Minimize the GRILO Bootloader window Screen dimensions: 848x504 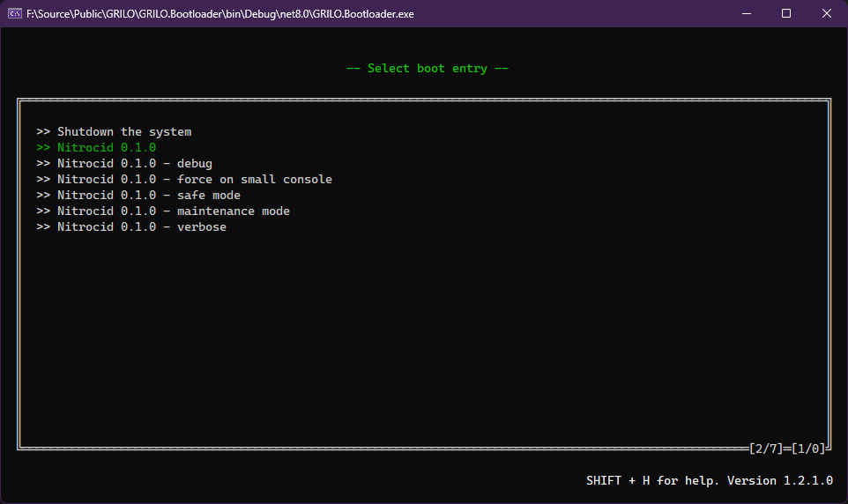pos(746,13)
